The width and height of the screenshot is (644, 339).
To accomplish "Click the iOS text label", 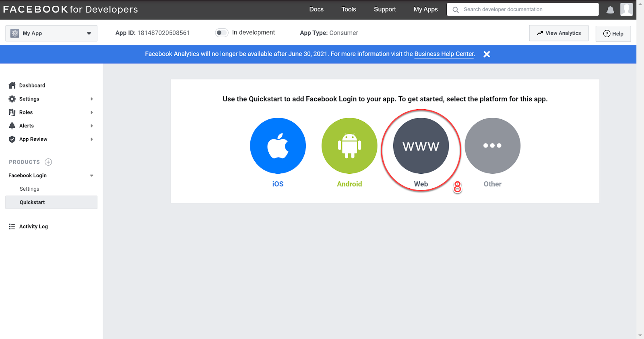I will point(278,184).
